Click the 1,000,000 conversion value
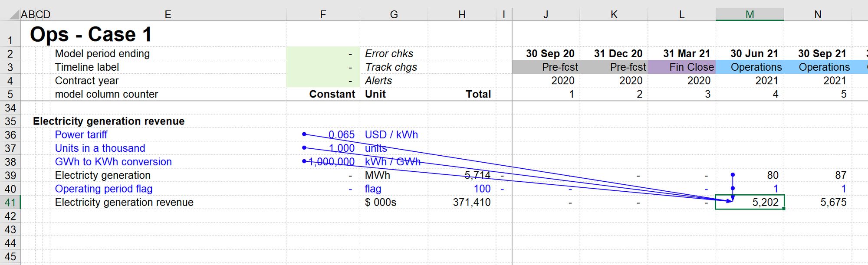 [331, 162]
